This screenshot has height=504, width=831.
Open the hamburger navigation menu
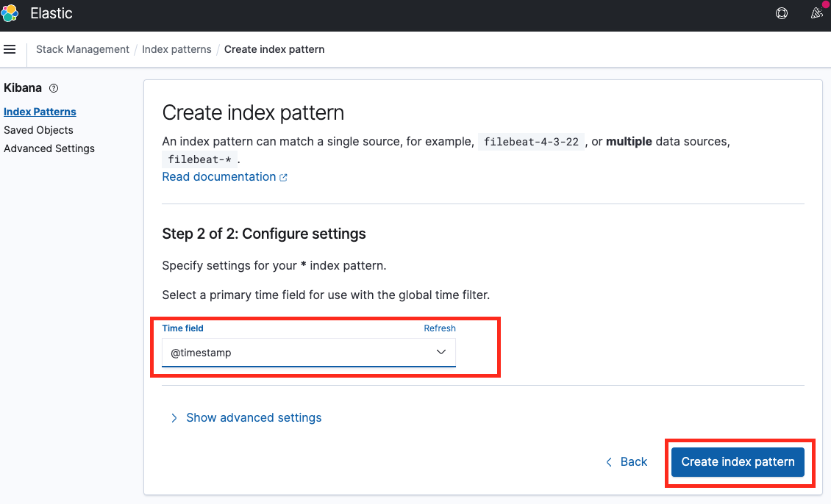[x=10, y=49]
